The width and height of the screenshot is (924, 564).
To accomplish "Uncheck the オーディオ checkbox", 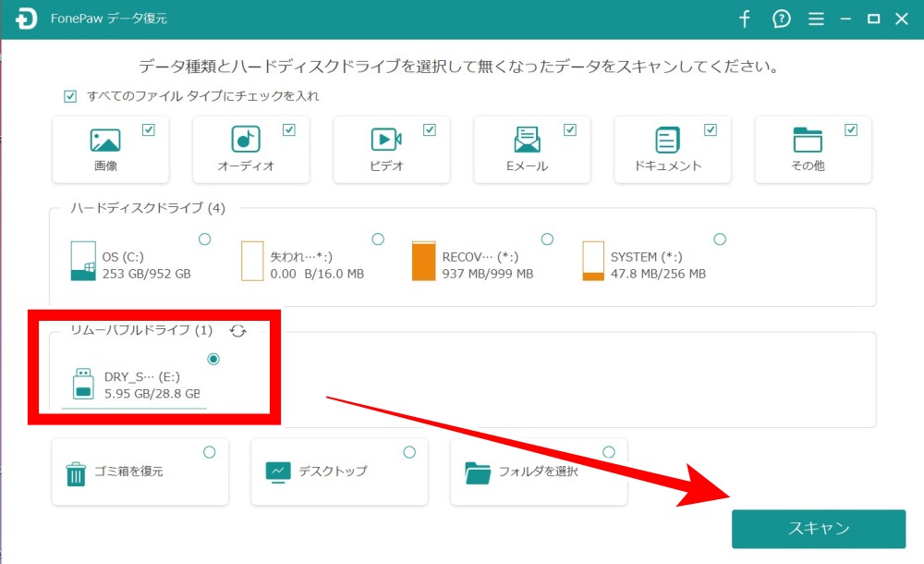I will pos(288,129).
